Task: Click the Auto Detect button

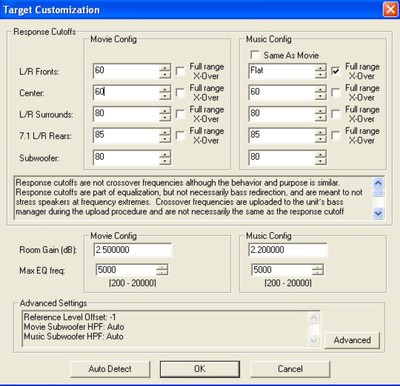Action: click(x=110, y=369)
